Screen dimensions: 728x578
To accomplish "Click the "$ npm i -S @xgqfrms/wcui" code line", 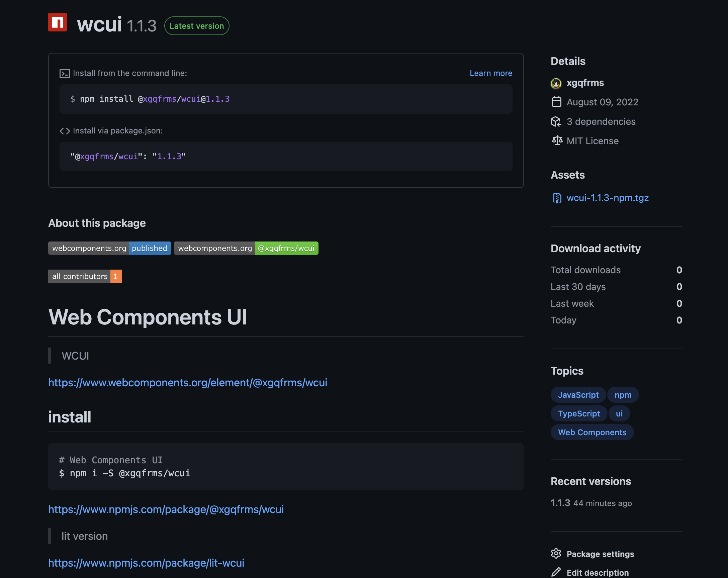I will 124,473.
